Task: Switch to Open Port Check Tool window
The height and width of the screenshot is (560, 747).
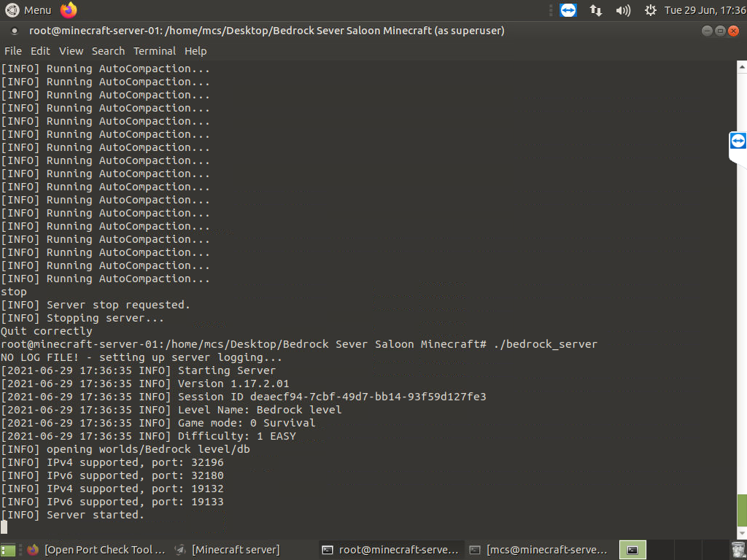Action: click(96, 550)
